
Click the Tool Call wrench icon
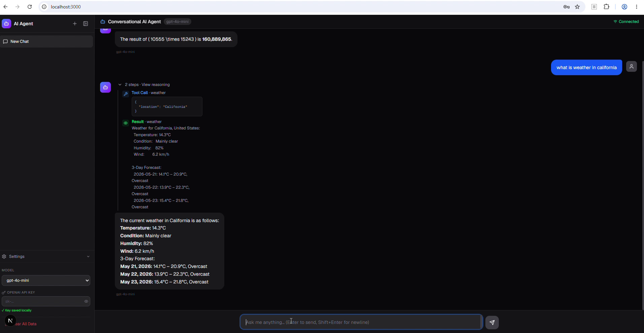click(x=126, y=94)
